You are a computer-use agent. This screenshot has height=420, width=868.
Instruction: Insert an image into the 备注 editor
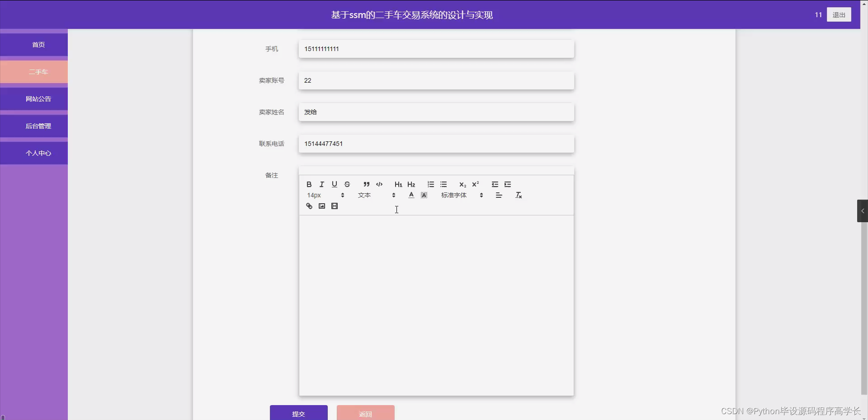321,206
